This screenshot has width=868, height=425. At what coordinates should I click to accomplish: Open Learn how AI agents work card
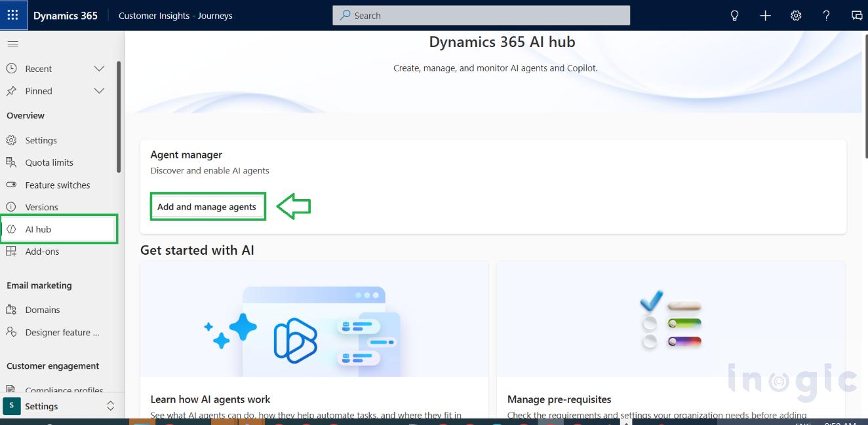click(314, 339)
